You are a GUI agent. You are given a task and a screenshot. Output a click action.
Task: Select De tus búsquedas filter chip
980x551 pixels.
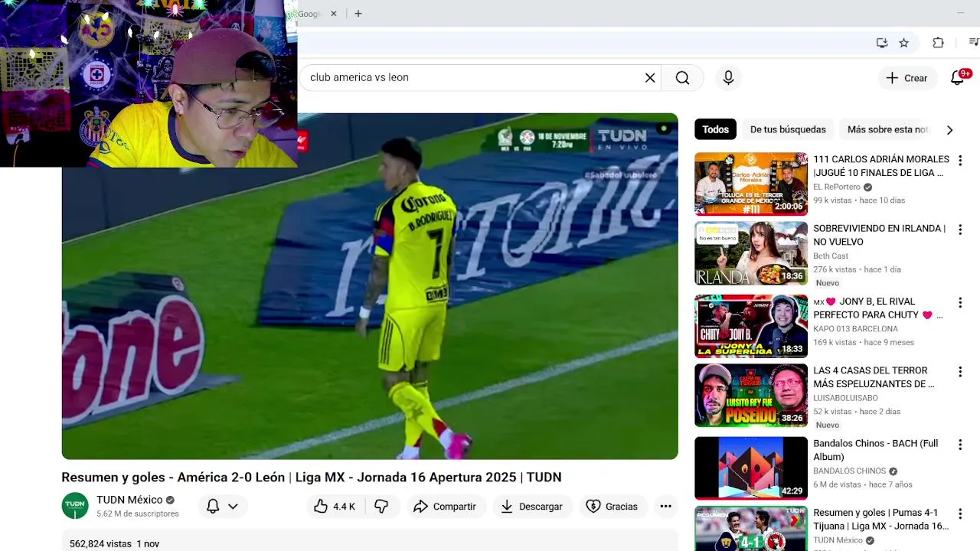tap(787, 129)
